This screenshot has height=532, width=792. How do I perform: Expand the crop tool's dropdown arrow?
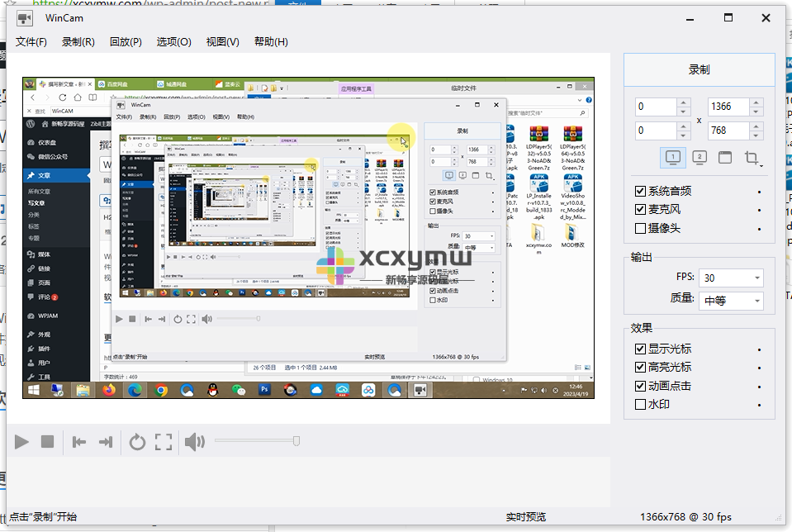[x=761, y=165]
